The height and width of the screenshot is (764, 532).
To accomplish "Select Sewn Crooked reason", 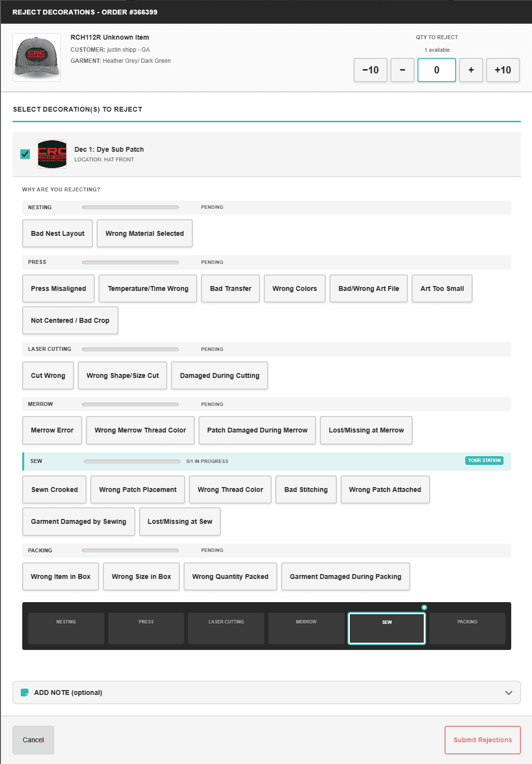I will (x=55, y=490).
